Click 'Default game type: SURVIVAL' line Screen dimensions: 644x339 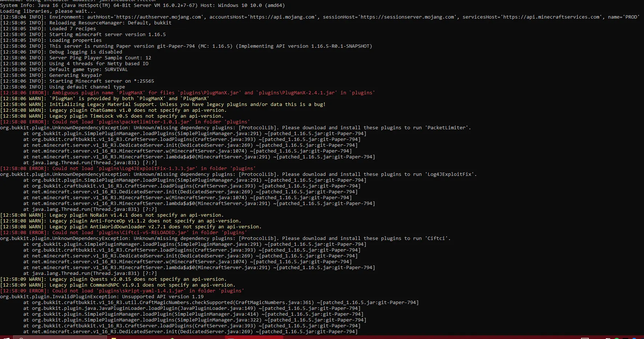pos(64,70)
